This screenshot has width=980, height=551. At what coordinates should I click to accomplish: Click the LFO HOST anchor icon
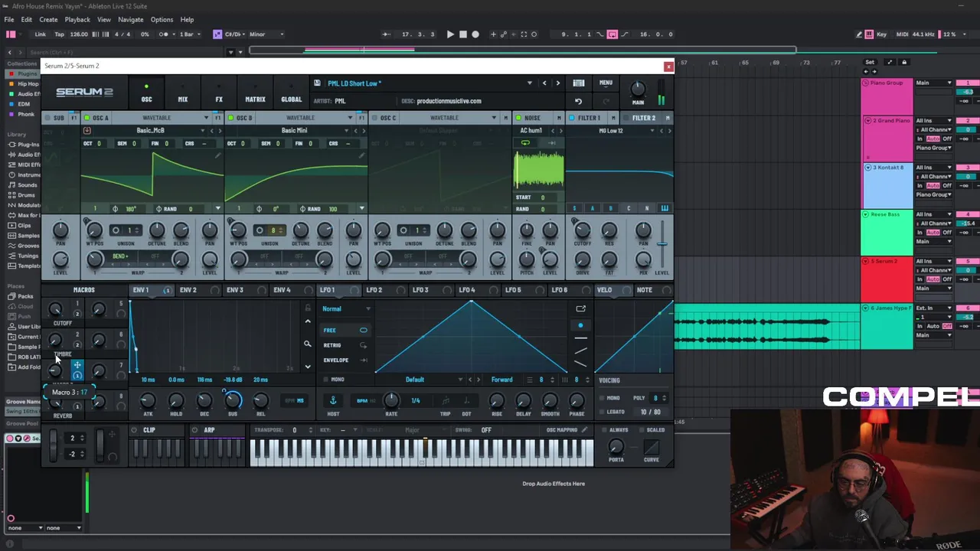pyautogui.click(x=333, y=400)
